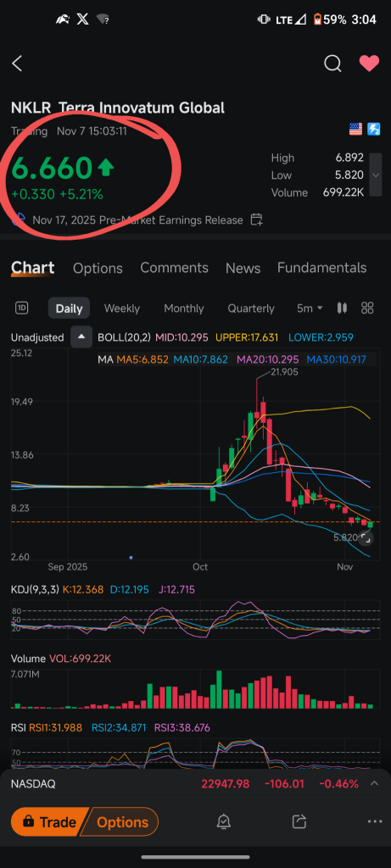The image size is (391, 868).
Task: Toggle the 1D intraday chart button
Action: 21,308
